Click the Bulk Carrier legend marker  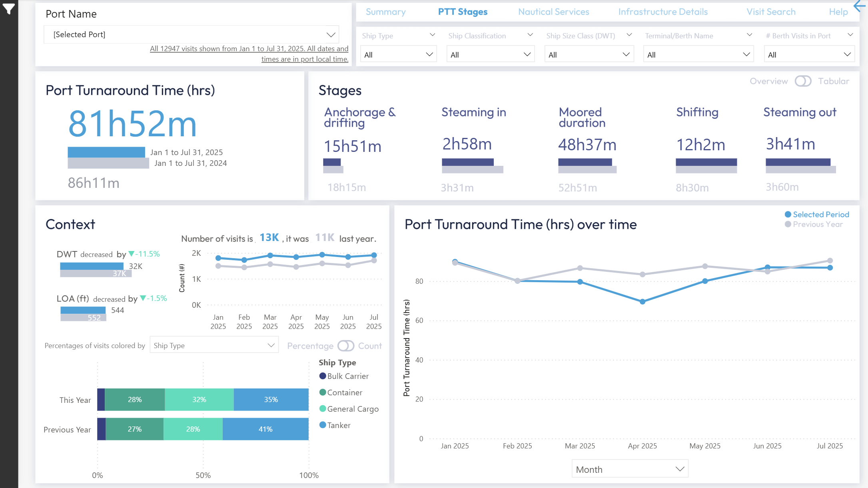[323, 376]
